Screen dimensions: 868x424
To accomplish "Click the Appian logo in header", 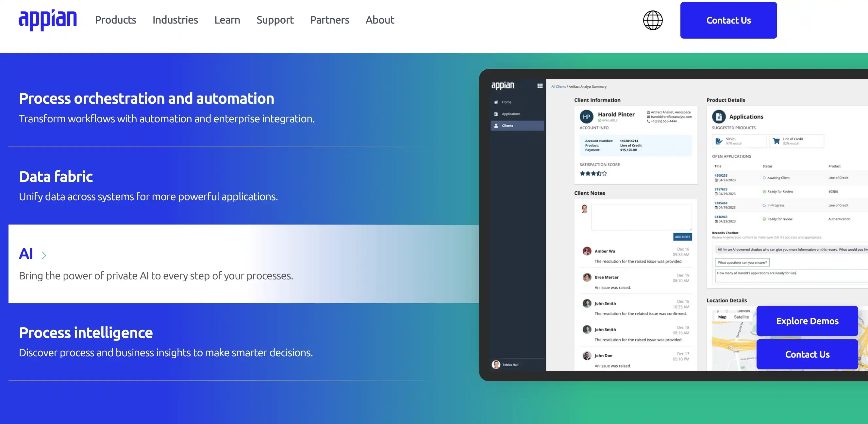I will click(x=48, y=20).
